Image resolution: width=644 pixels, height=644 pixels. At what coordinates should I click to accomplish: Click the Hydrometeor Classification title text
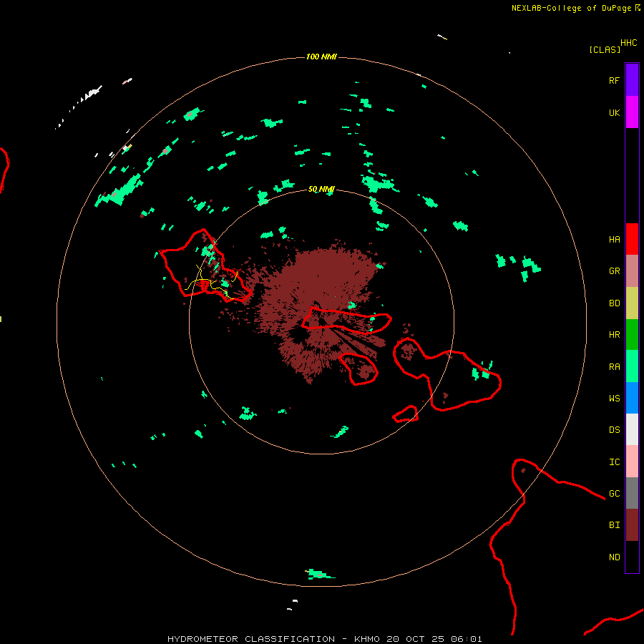tap(251, 639)
